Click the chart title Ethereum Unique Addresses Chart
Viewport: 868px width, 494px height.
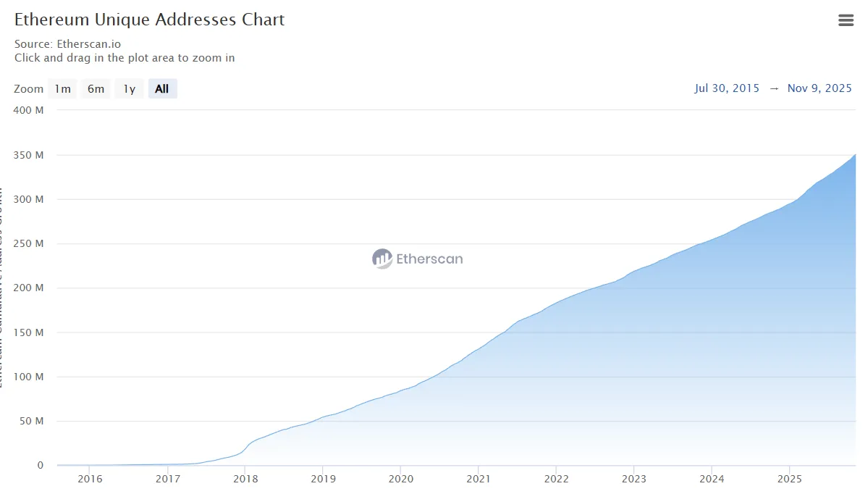pyautogui.click(x=149, y=20)
